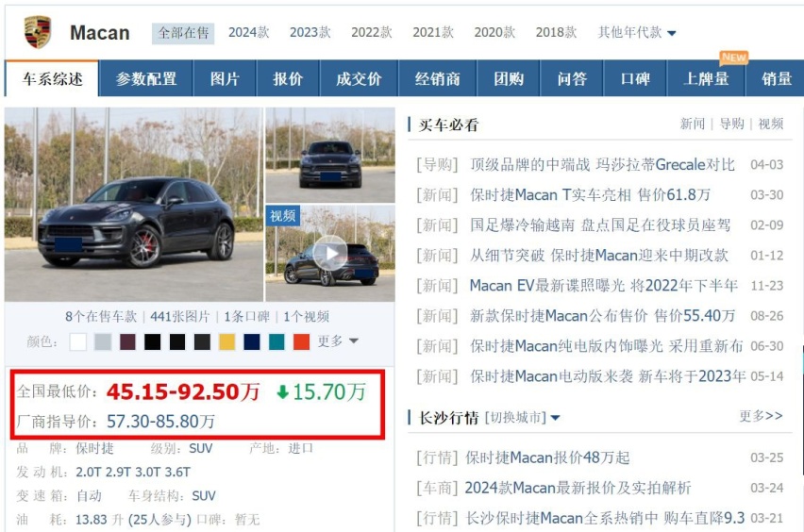This screenshot has height=532, width=804.
Task: Open article 新款保时捷Macan公布售价
Action: (x=602, y=316)
